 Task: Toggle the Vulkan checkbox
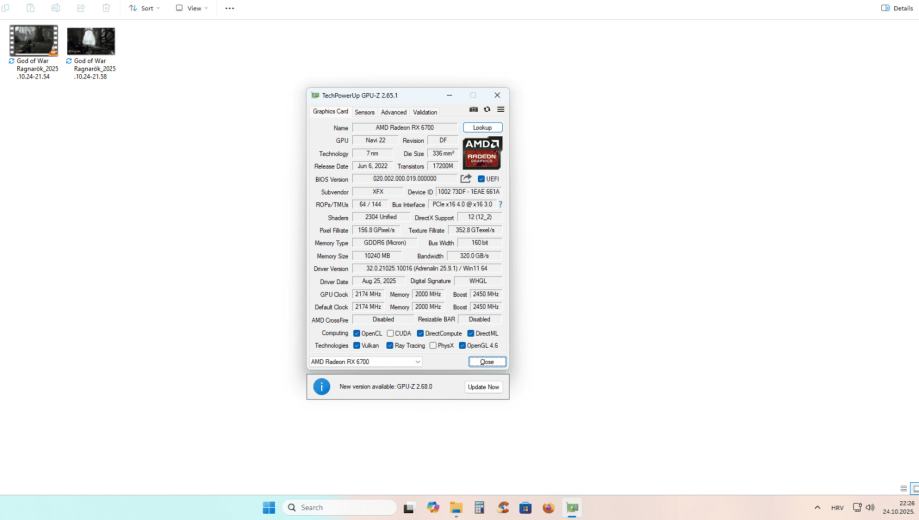[x=356, y=346]
